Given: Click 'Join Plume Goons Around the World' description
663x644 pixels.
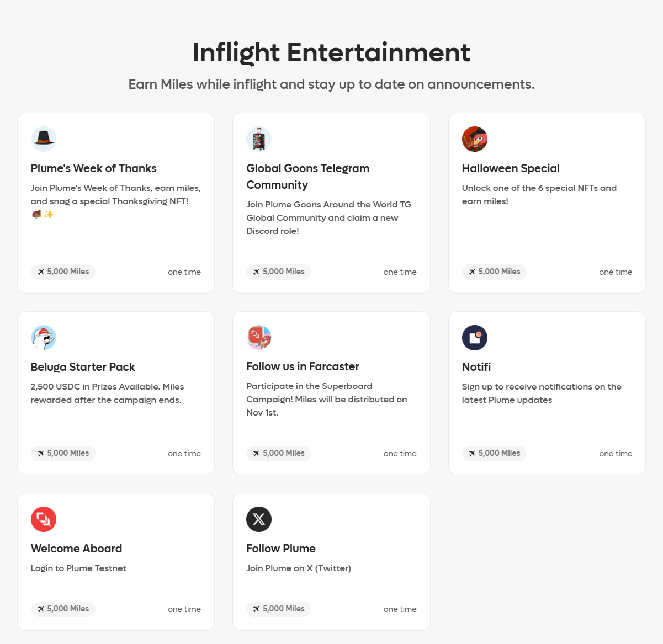Looking at the screenshot, I should 329,217.
